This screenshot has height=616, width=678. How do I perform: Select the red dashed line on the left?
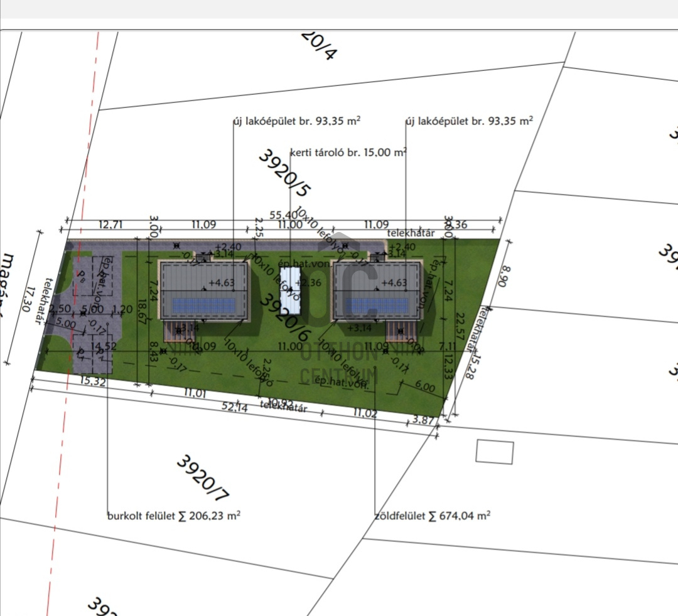pyautogui.click(x=75, y=314)
